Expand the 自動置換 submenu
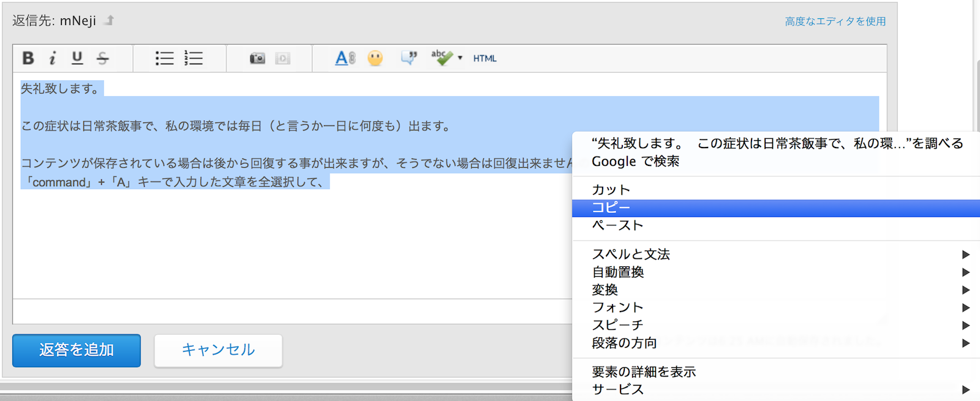The image size is (980, 401). coord(775,272)
